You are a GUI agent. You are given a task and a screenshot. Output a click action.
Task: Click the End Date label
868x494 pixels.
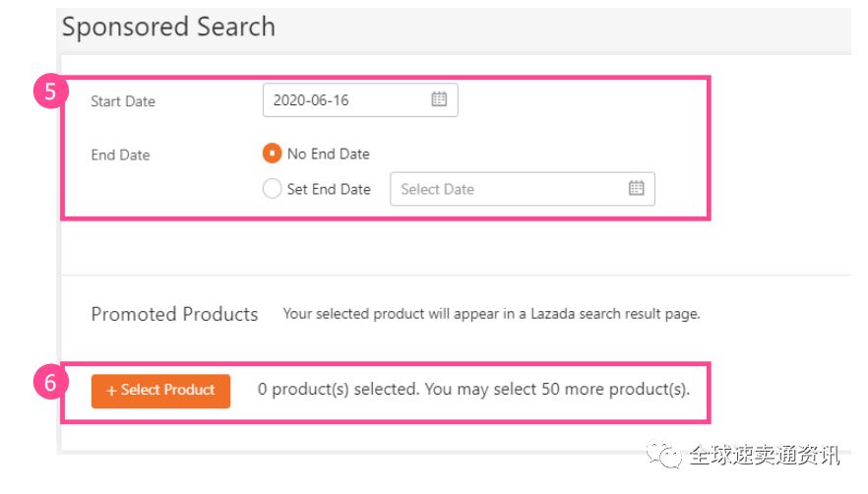pos(120,155)
